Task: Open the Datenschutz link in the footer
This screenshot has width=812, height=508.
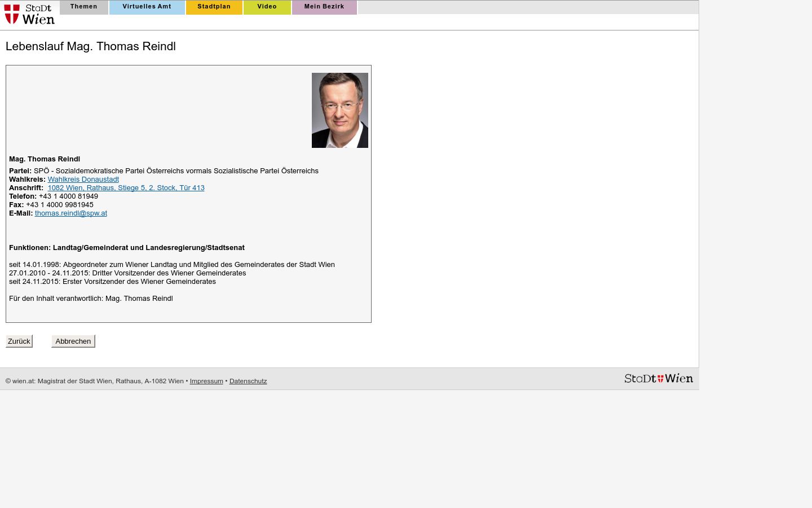Action: [x=248, y=381]
